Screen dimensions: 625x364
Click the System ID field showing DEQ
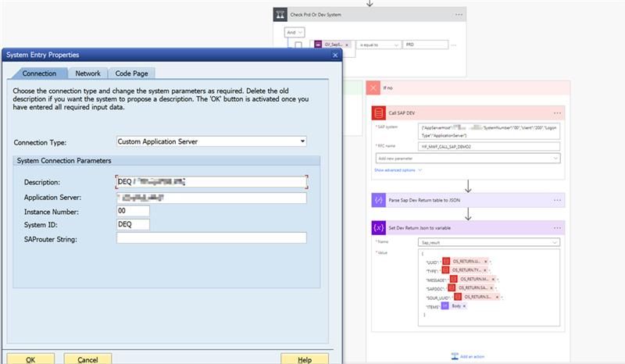pyautogui.click(x=133, y=224)
